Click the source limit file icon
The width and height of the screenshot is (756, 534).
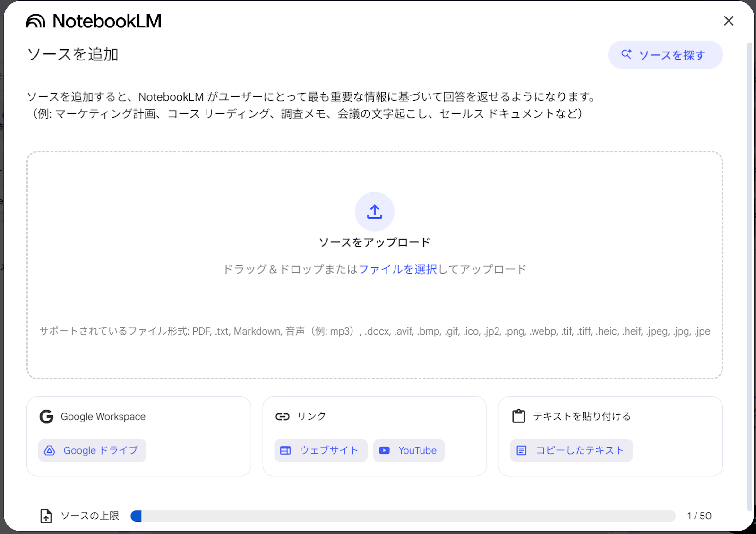tap(46, 516)
